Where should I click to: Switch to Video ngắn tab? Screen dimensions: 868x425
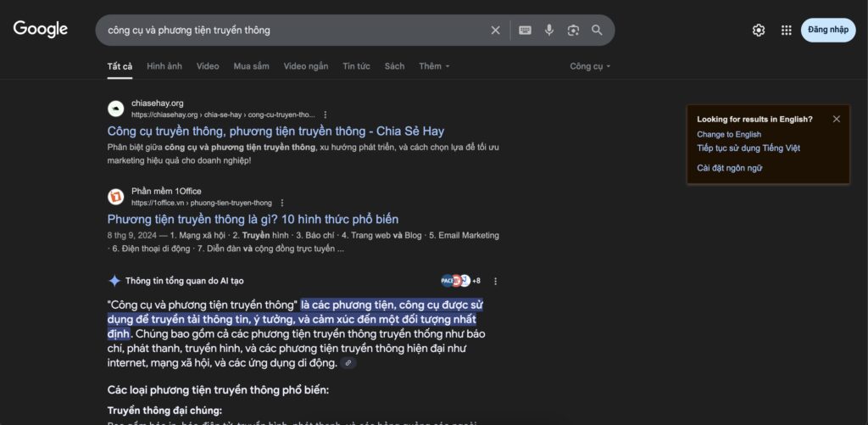(x=306, y=66)
